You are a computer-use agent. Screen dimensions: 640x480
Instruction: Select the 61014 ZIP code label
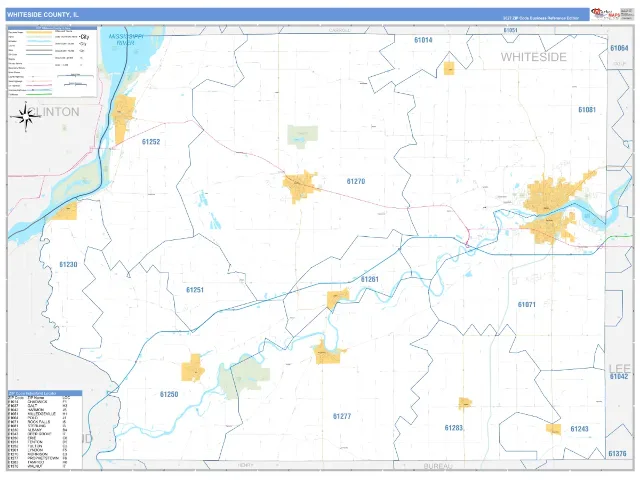click(423, 40)
